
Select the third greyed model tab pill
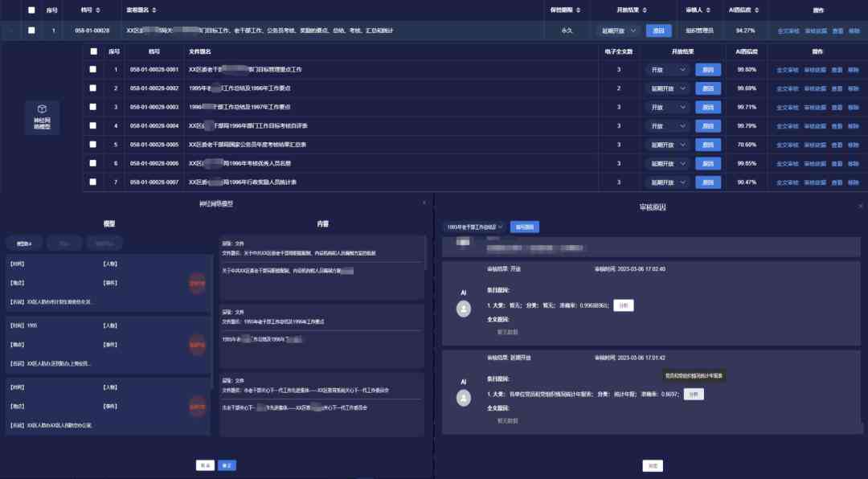pos(104,243)
